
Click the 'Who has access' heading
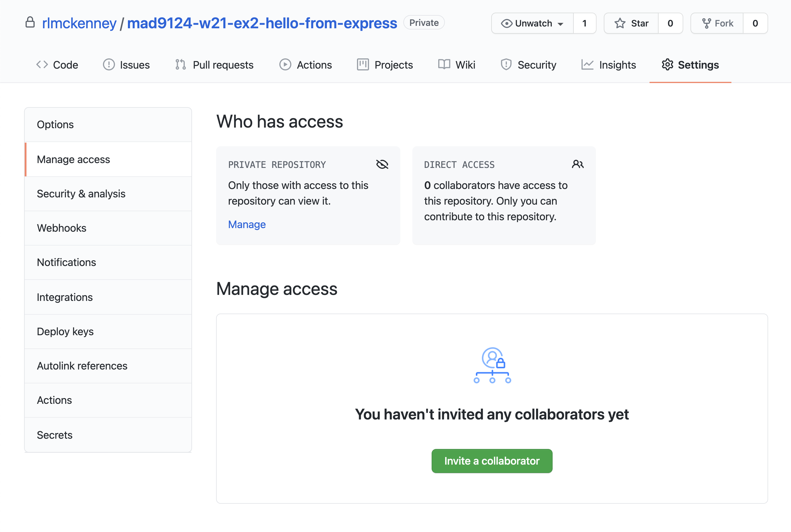280,122
